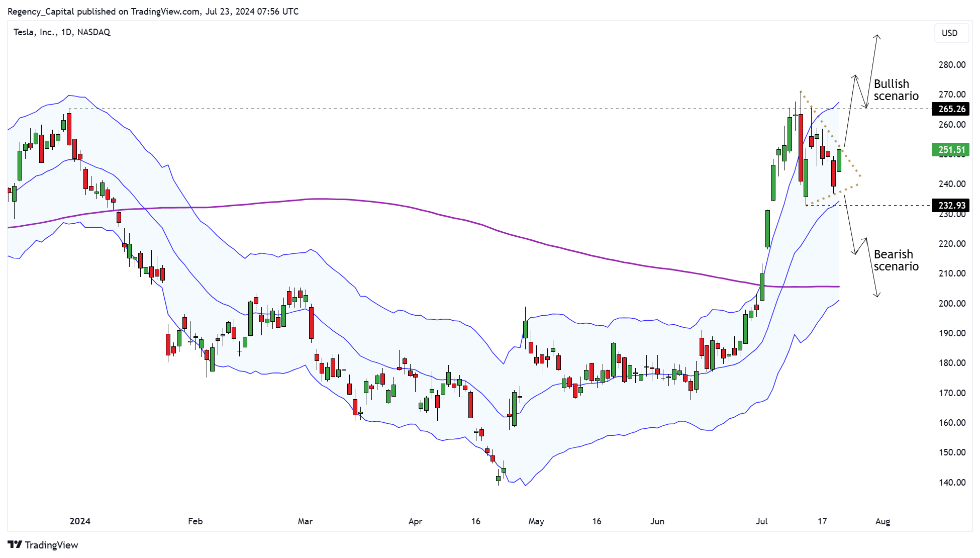The height and width of the screenshot is (558, 980).
Task: Click the 260.00 price axis value
Action: click(952, 125)
